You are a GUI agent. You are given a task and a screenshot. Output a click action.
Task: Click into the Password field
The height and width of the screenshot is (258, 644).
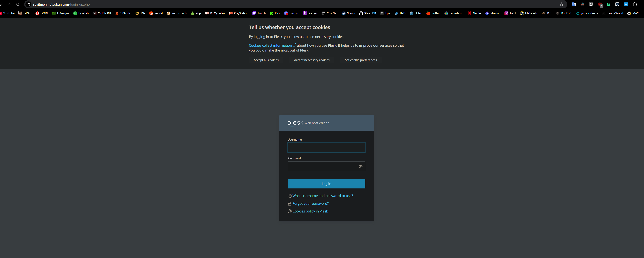click(x=322, y=166)
